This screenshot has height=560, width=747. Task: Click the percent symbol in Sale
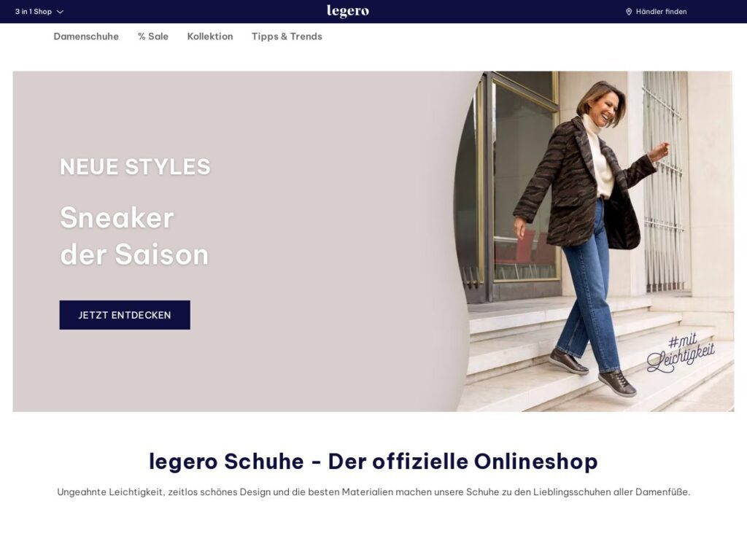pyautogui.click(x=142, y=36)
